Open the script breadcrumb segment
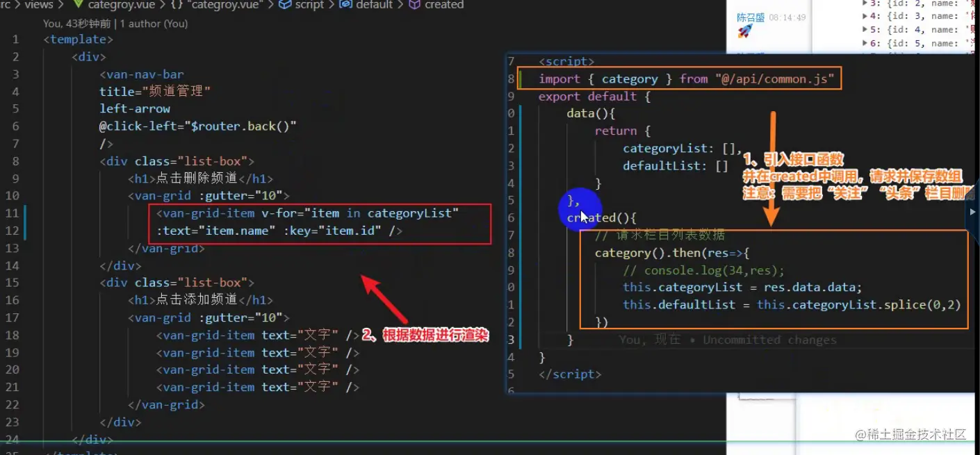Image resolution: width=980 pixels, height=455 pixels. pos(309,4)
